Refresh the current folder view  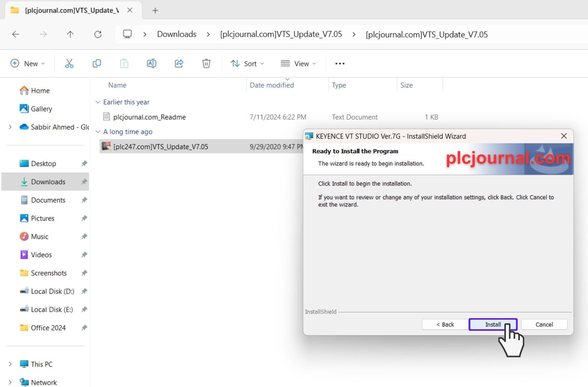click(98, 34)
